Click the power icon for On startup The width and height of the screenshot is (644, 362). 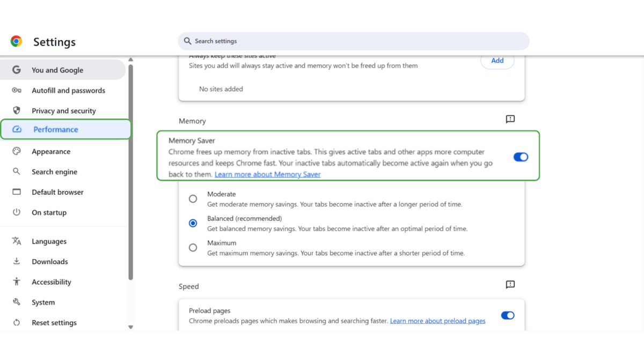coord(17,212)
